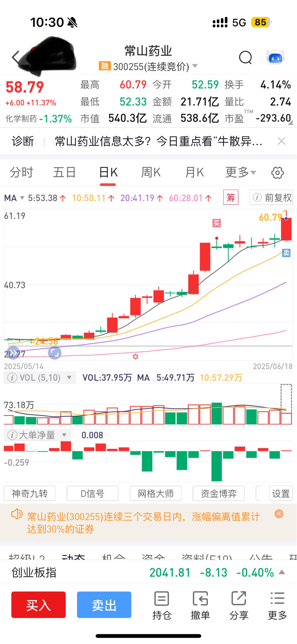Tap the 常山药业 stock title
The width and height of the screenshot is (297, 644).
pyautogui.click(x=148, y=51)
